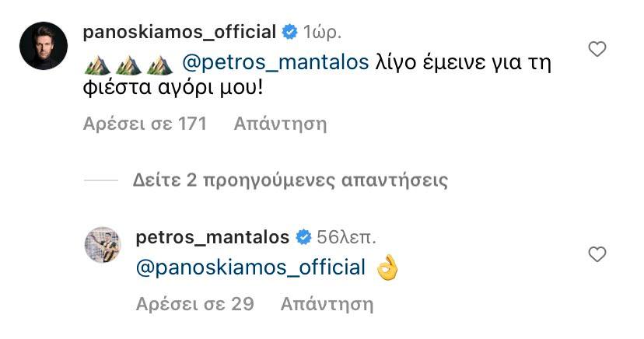
Task: Open the @petros_mantalos mention in first comment
Action: (x=275, y=63)
